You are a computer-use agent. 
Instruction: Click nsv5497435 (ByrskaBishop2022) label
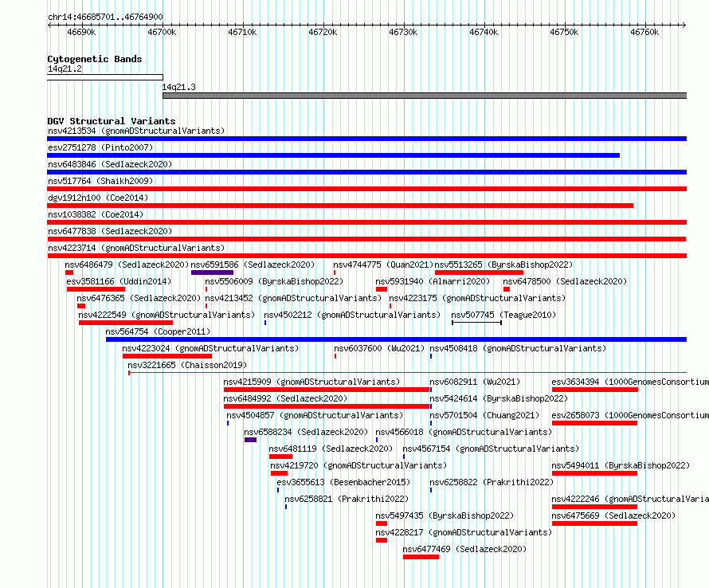pos(445,515)
